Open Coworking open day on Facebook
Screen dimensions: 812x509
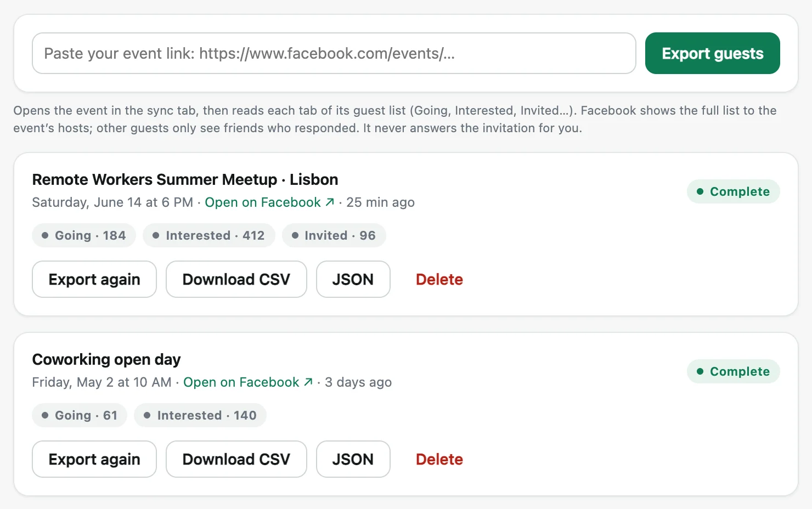click(248, 382)
